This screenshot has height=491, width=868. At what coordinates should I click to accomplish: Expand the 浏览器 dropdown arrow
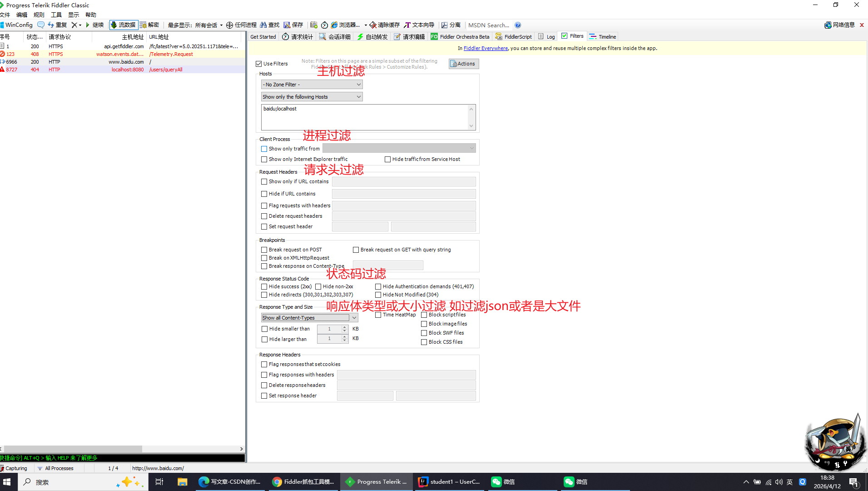(x=366, y=25)
